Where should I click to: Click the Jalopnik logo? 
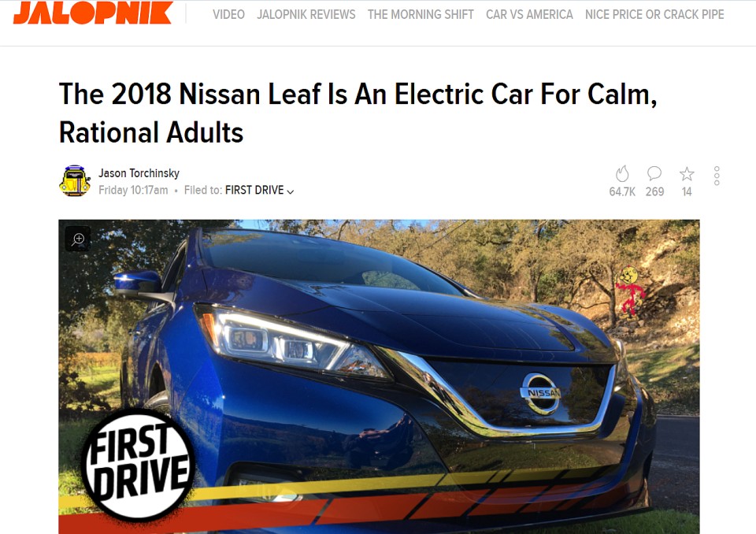(93, 13)
